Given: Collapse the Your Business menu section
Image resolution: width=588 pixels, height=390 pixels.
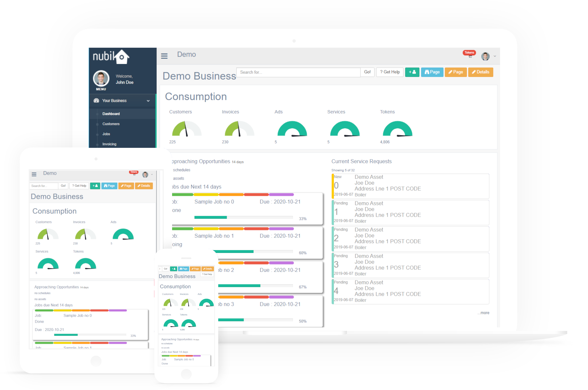Looking at the screenshot, I should click(148, 101).
